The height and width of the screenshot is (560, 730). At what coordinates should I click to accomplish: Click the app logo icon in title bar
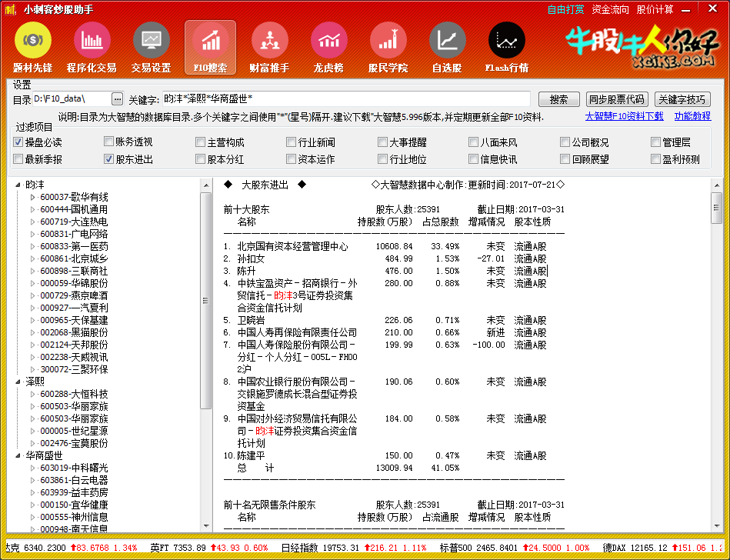pyautogui.click(x=10, y=9)
